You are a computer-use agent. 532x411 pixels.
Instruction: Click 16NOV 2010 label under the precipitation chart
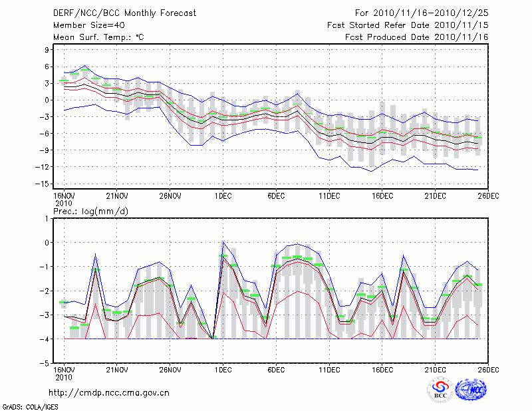pyautogui.click(x=64, y=372)
